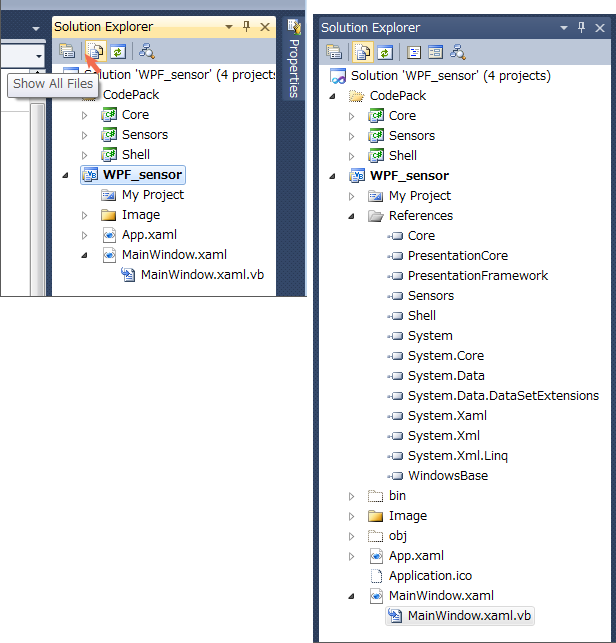The height and width of the screenshot is (643, 616).
Task: Click Refresh icon in right Solution Explorer toolbar
Action: coord(385,52)
